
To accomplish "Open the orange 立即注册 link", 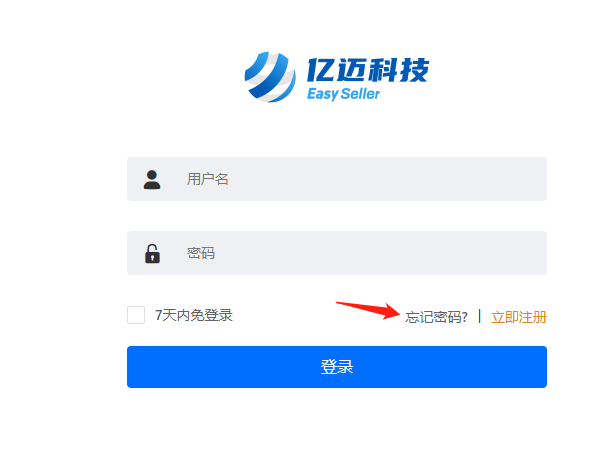I will click(519, 317).
